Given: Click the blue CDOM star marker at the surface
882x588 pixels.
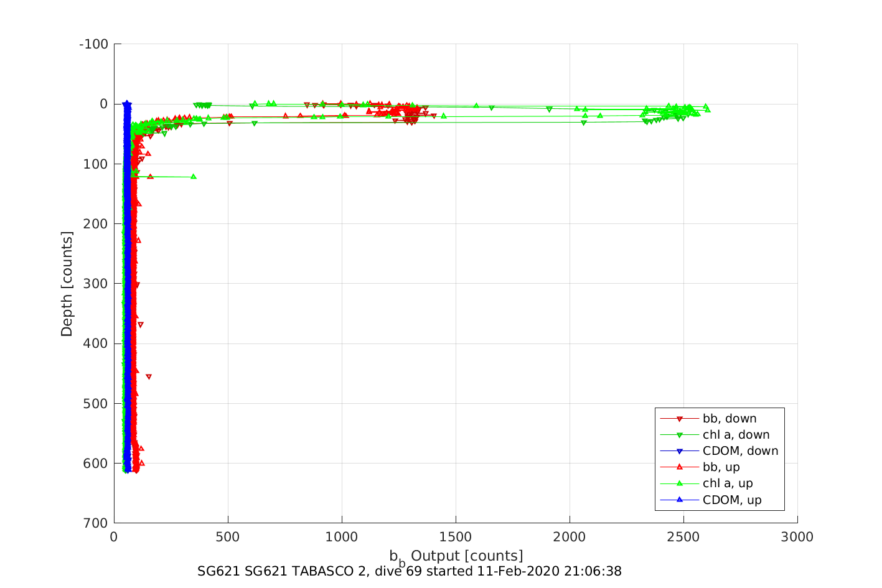Looking at the screenshot, I should [127, 103].
